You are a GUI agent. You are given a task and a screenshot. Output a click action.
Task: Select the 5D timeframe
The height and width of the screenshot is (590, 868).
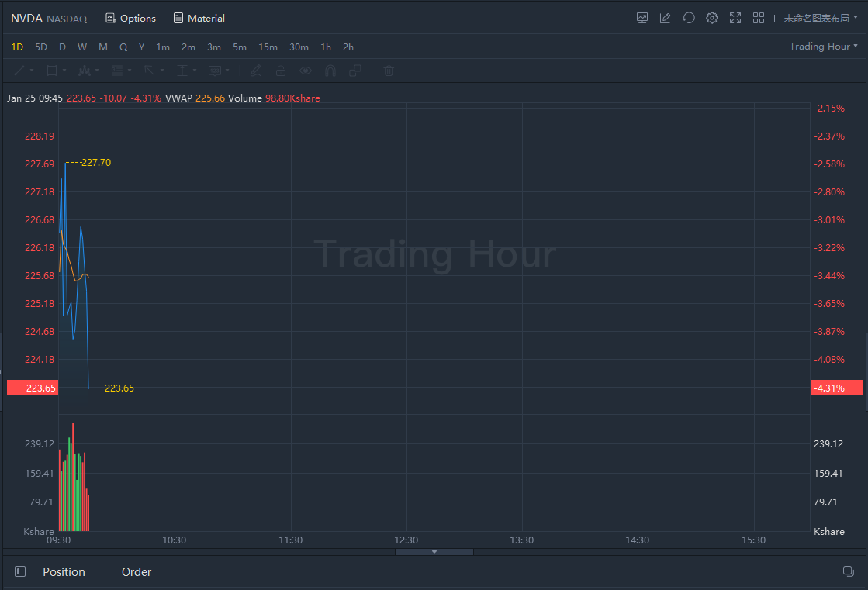click(x=41, y=47)
